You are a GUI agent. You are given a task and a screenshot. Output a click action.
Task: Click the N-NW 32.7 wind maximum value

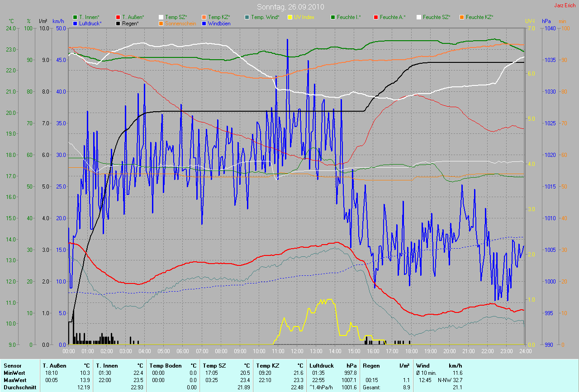point(449,380)
